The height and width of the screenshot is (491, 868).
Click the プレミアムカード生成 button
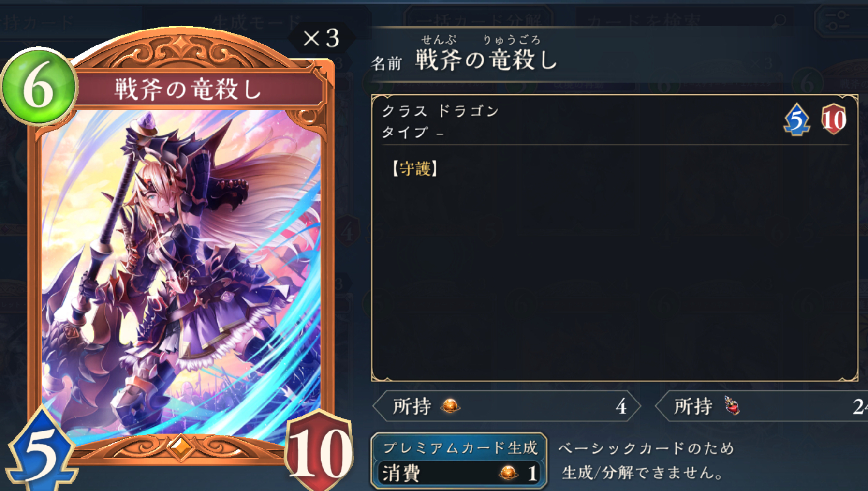click(x=459, y=447)
